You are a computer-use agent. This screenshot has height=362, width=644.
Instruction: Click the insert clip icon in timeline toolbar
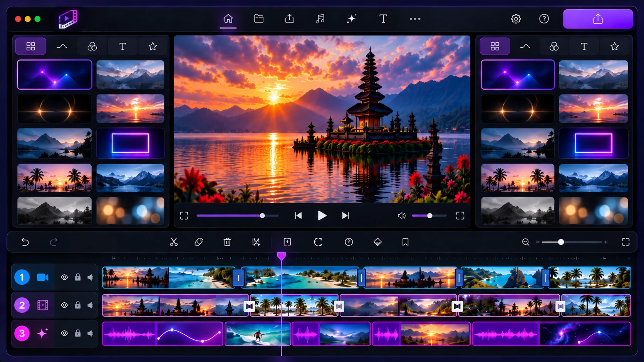(287, 242)
